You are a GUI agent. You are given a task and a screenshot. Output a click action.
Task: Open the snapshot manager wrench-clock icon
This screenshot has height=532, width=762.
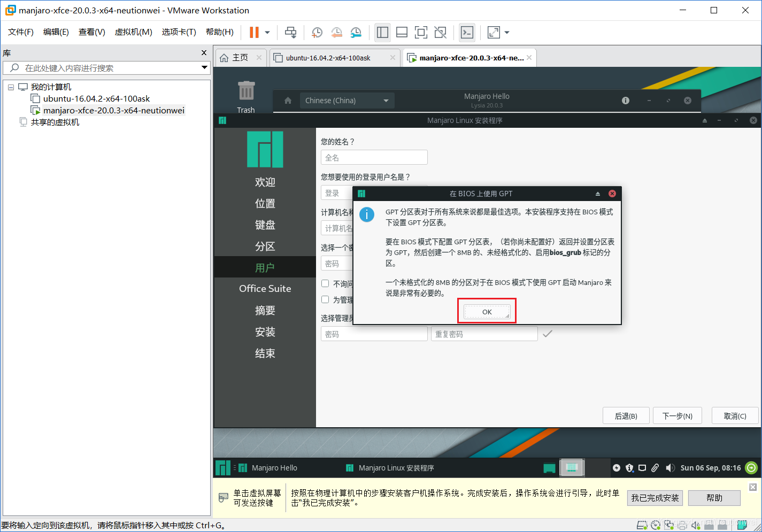click(356, 33)
